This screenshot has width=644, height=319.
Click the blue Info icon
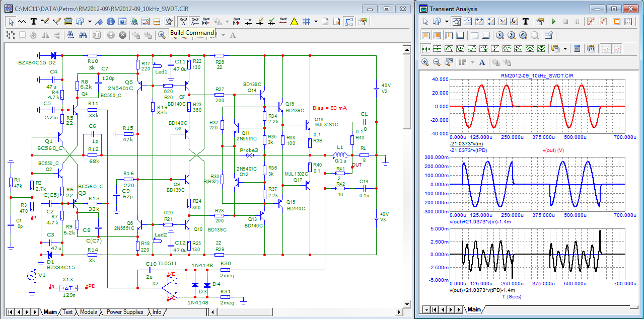tap(110, 22)
